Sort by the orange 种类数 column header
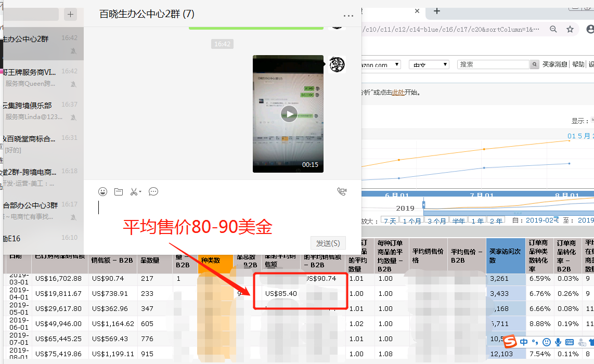 215,263
